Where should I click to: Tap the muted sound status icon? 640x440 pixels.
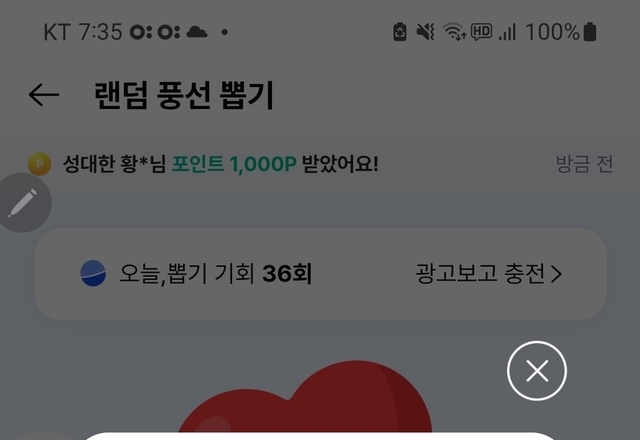(425, 32)
